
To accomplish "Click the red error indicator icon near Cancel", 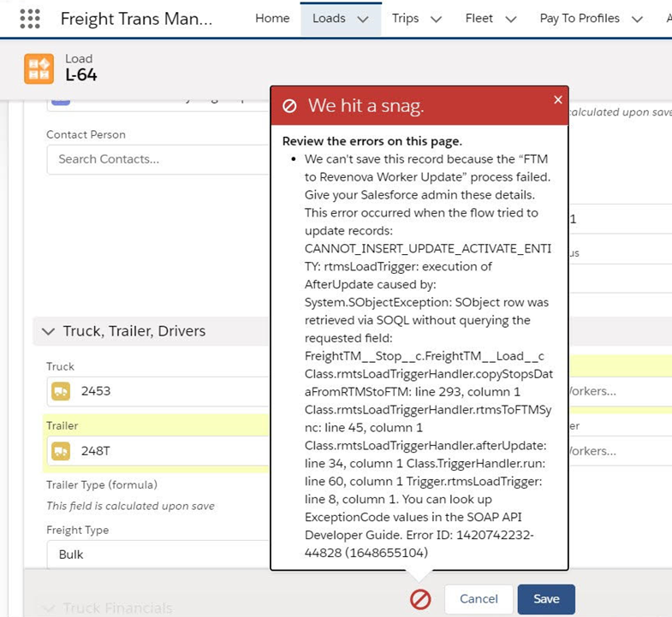I will tap(420, 599).
